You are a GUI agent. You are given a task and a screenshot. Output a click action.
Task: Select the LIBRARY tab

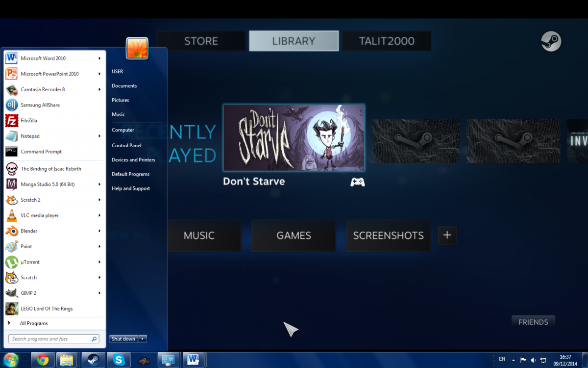pos(294,41)
